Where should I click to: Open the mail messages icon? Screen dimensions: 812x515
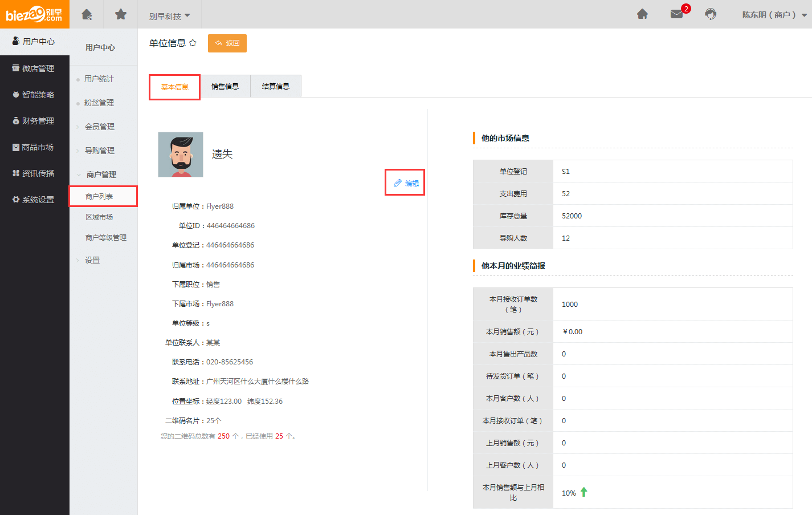tap(677, 14)
